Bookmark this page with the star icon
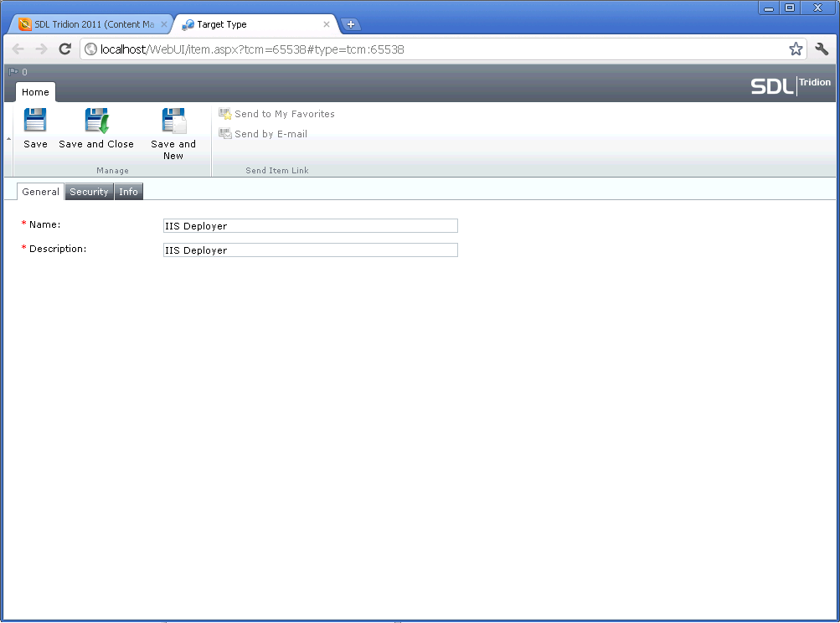 (796, 49)
